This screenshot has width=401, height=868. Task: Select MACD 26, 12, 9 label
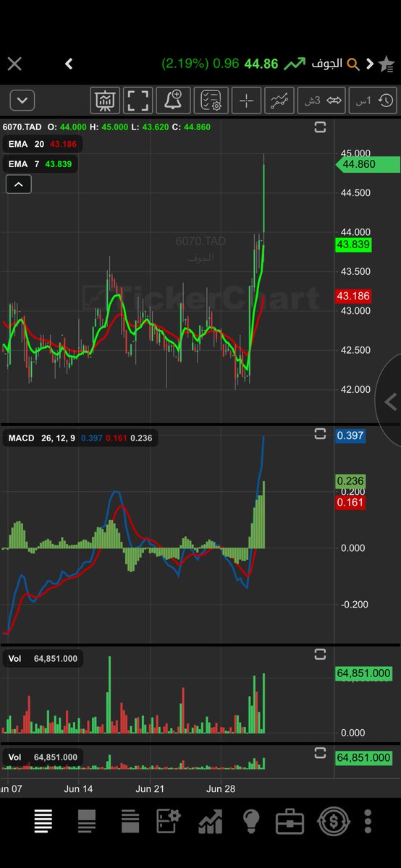[x=80, y=438]
